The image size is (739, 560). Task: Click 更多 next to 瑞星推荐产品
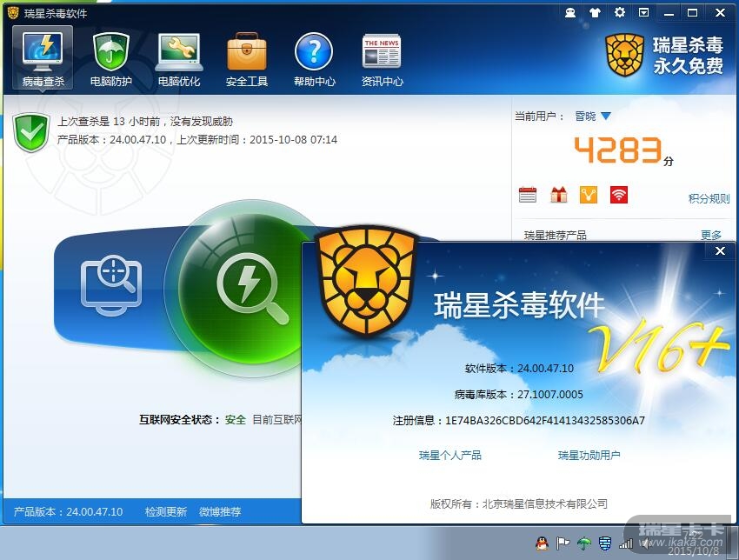point(711,235)
